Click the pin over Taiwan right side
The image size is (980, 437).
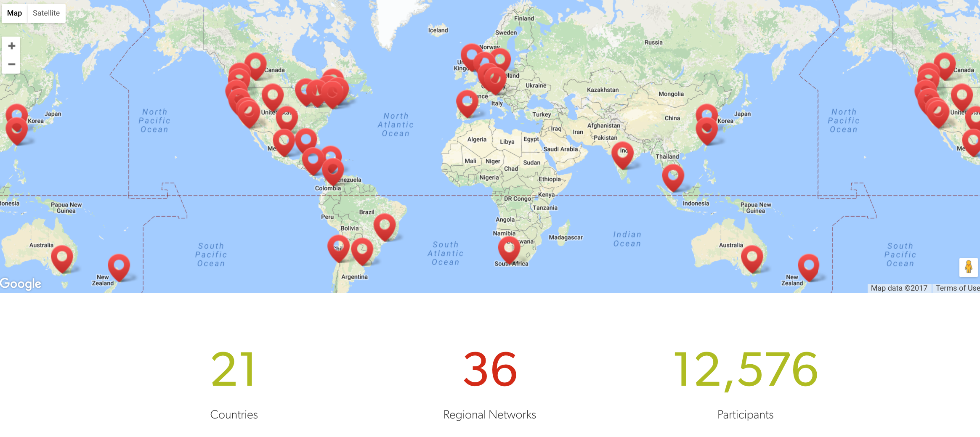click(706, 131)
